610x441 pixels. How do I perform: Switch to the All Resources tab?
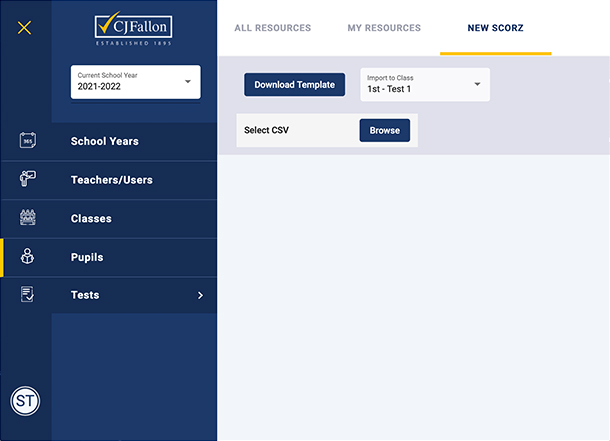(x=272, y=28)
